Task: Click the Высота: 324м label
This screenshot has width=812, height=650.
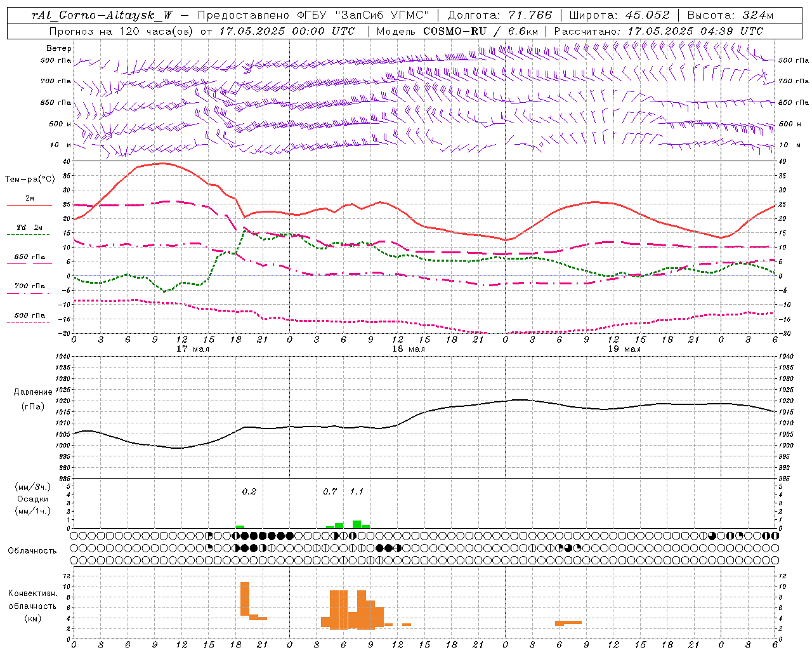Action: 730,16
